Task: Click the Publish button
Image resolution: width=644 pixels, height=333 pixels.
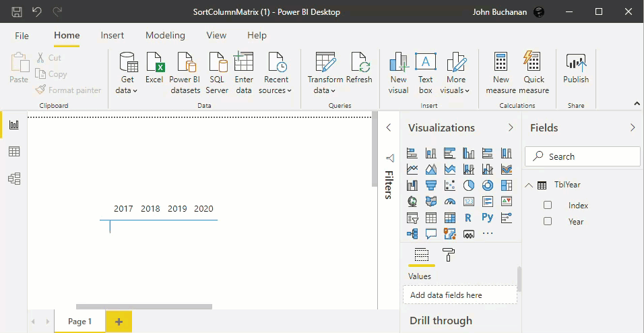Action: tap(576, 68)
